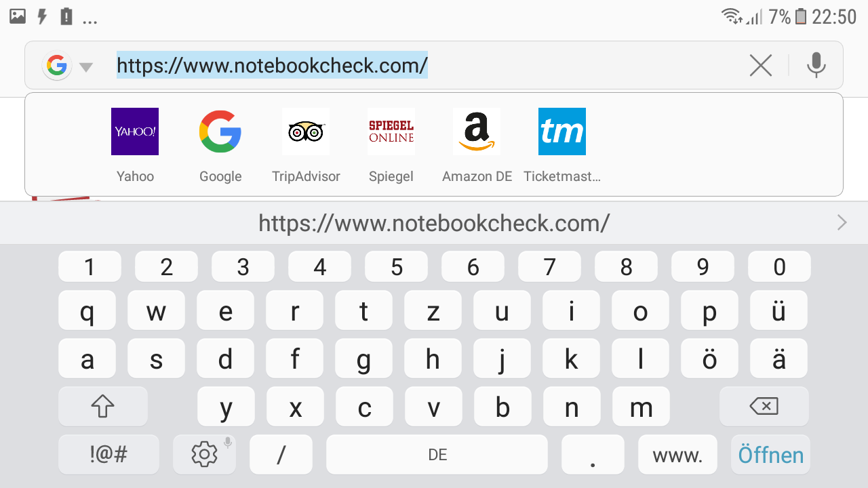Tap the microphone voice search icon
This screenshot has height=488, width=868.
coord(816,66)
